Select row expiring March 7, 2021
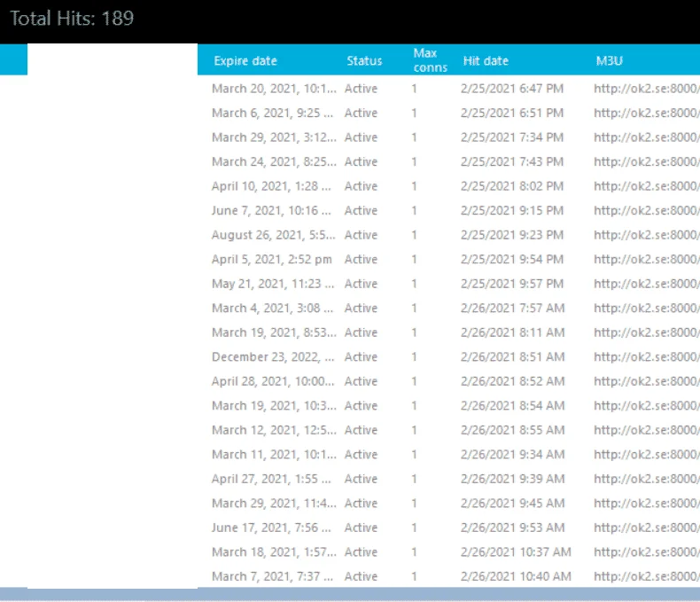Viewport: 700px width, 602px height. point(448,576)
